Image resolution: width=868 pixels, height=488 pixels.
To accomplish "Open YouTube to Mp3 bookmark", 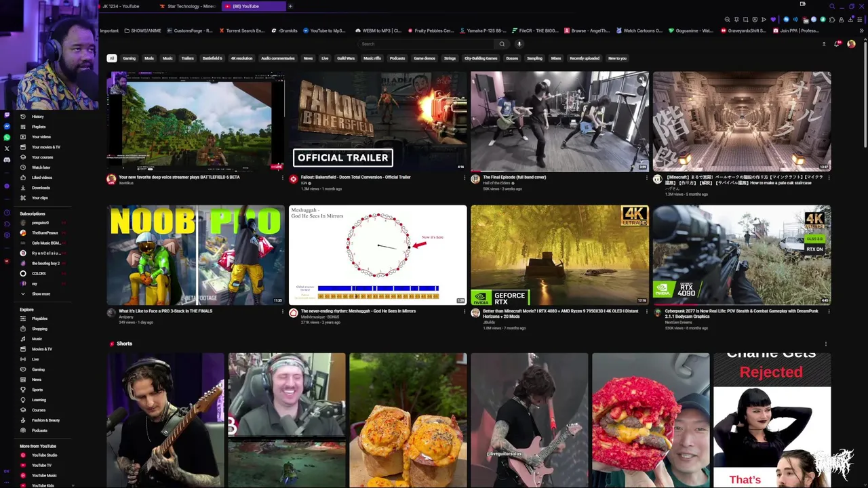I will (324, 30).
